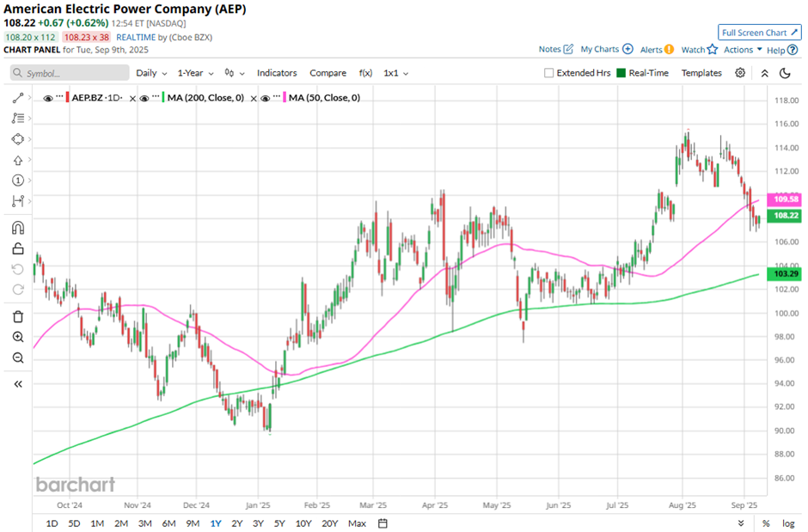Select the numbered circle annotation tool
Screen dimensions: 808x532
[x=18, y=180]
